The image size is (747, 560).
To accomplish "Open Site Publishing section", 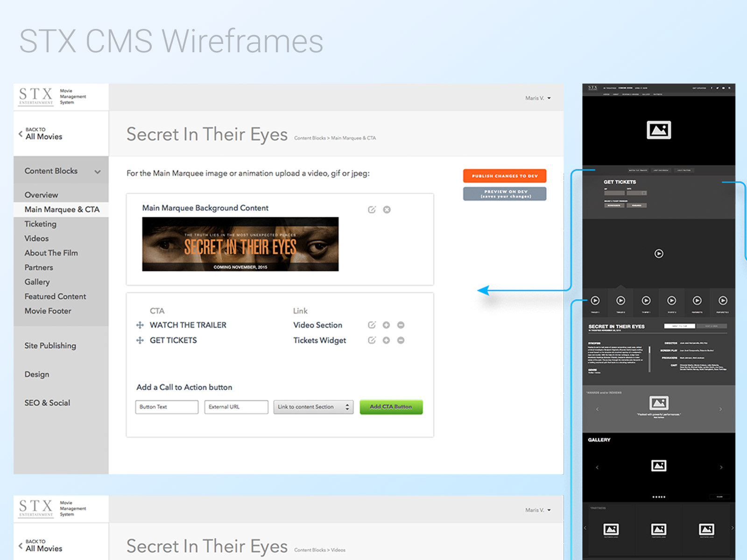I will (50, 346).
